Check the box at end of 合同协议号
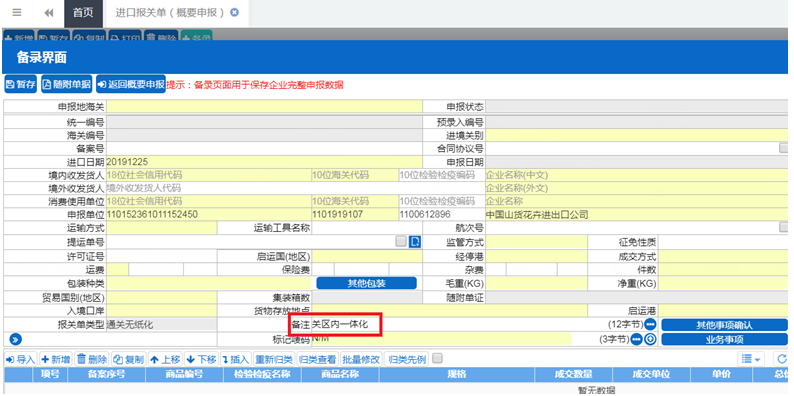 point(783,148)
